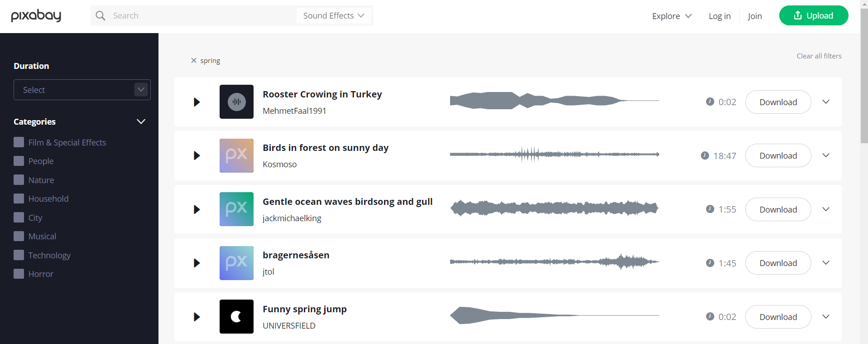The width and height of the screenshot is (868, 344).
Task: Click the Rooster Crowing track thumbnail icon
Action: click(236, 102)
